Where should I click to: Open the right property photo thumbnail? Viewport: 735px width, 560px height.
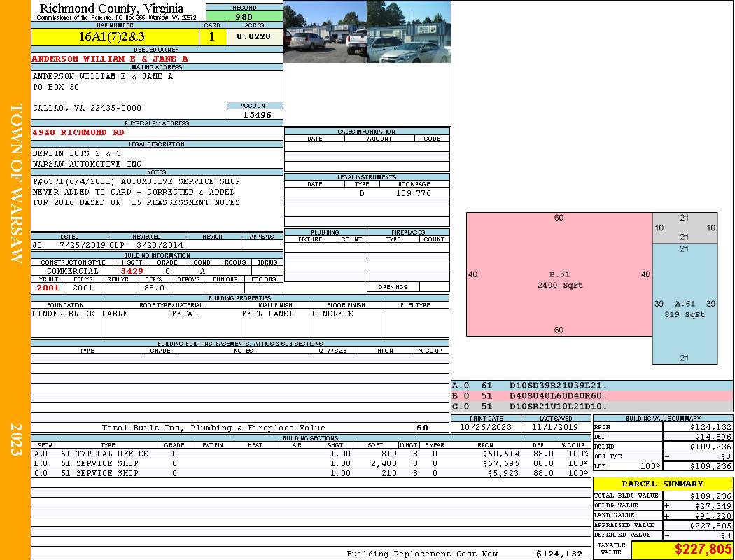tap(409, 32)
